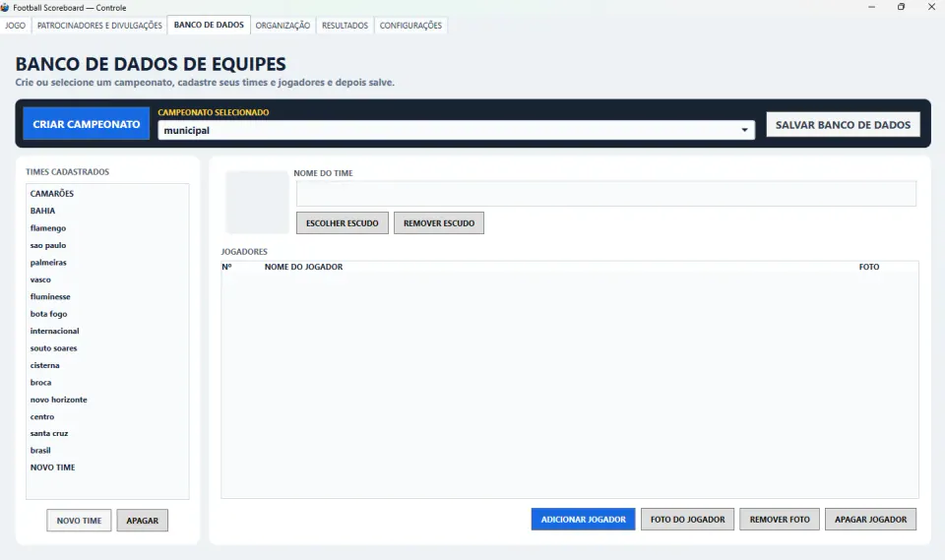The image size is (945, 560).
Task: Click the APAGAR team button
Action: tap(142, 521)
